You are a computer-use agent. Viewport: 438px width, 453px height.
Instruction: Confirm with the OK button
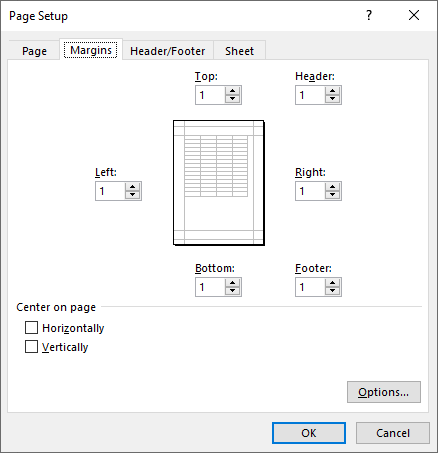tap(309, 433)
